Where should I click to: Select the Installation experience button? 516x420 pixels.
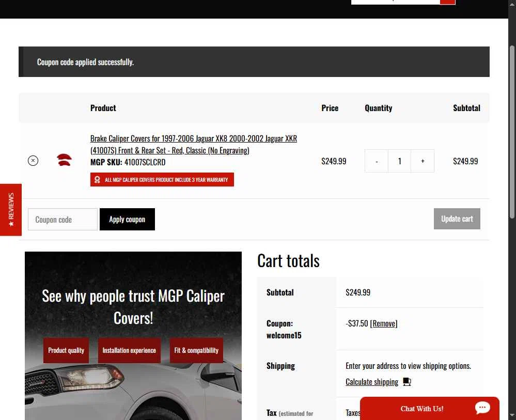pos(129,350)
